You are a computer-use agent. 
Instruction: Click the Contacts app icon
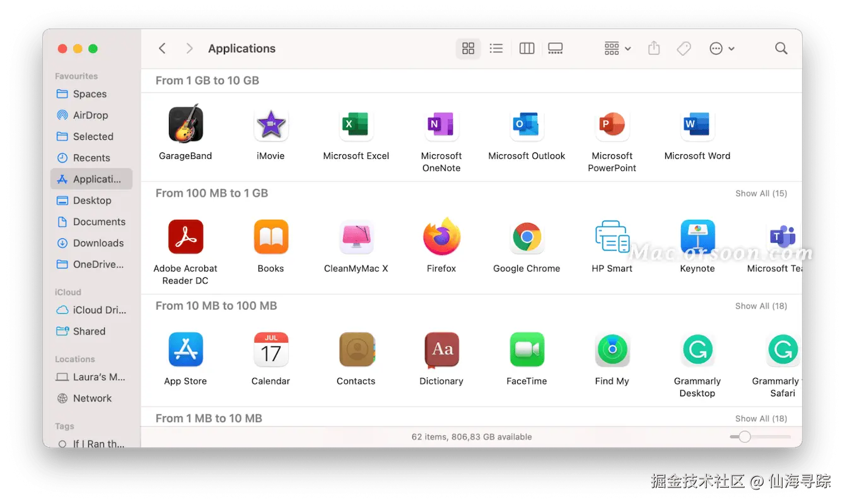tap(356, 350)
